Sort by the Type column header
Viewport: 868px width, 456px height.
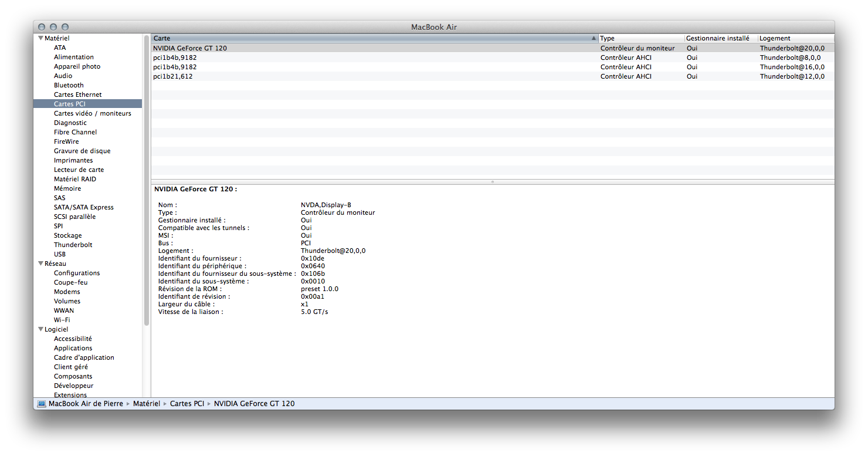pyautogui.click(x=642, y=38)
